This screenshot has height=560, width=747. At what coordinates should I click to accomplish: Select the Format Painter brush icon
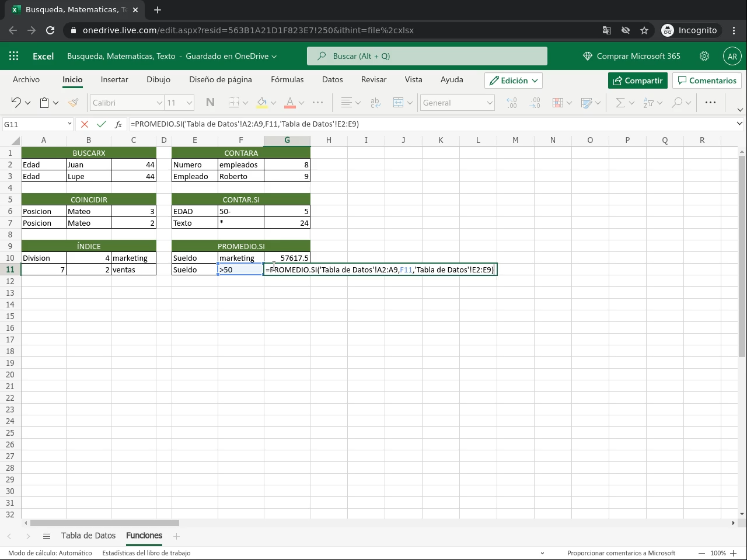pyautogui.click(x=73, y=103)
